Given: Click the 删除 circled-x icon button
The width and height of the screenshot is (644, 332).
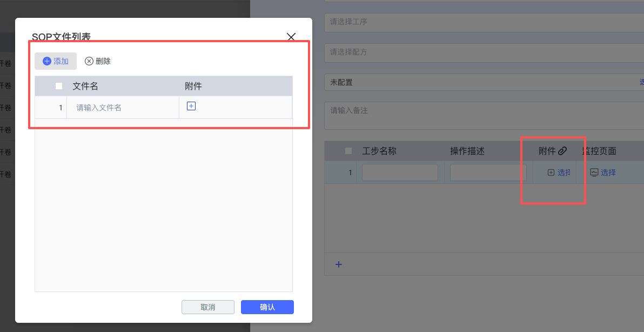Looking at the screenshot, I should [x=98, y=61].
